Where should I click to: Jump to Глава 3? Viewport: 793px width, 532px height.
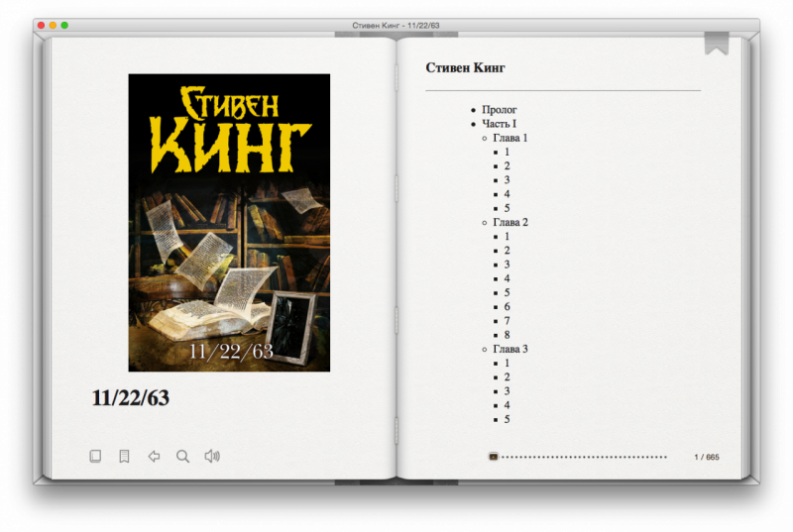pyautogui.click(x=510, y=349)
